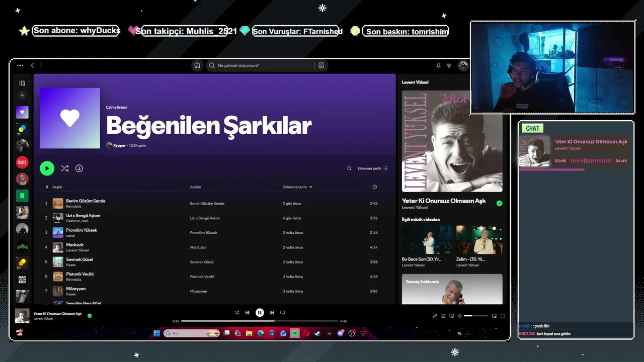Toggle liked checkmark in now-playing bar

[90, 316]
